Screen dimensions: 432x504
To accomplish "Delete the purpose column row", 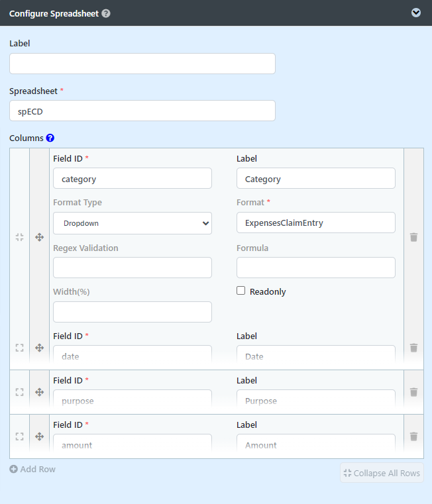I will (413, 392).
